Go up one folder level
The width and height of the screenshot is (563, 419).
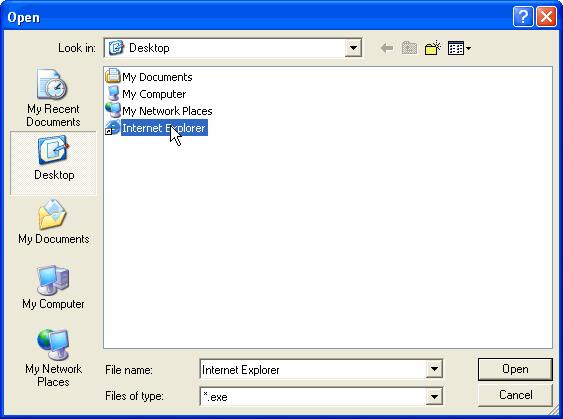(x=409, y=48)
